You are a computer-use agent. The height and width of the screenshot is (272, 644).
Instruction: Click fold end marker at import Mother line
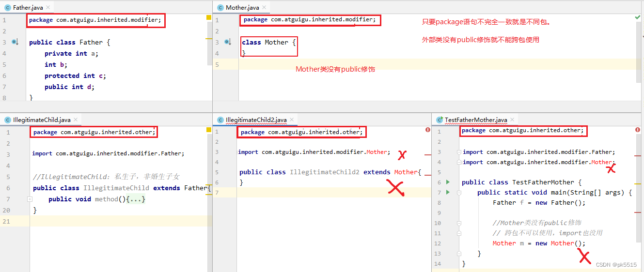click(x=458, y=162)
